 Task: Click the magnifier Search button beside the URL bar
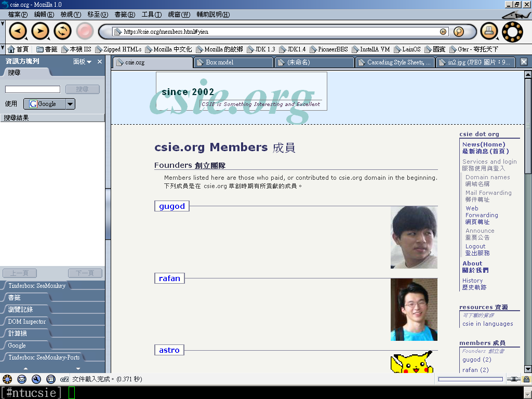click(x=458, y=32)
